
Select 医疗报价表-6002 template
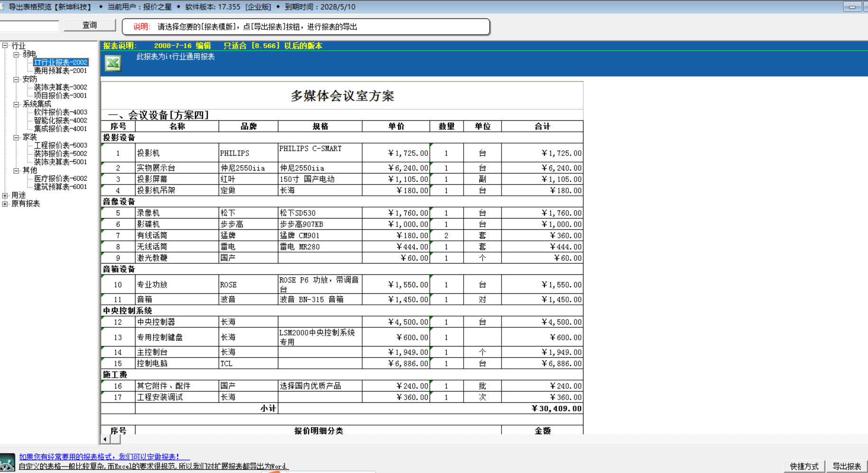(61, 178)
